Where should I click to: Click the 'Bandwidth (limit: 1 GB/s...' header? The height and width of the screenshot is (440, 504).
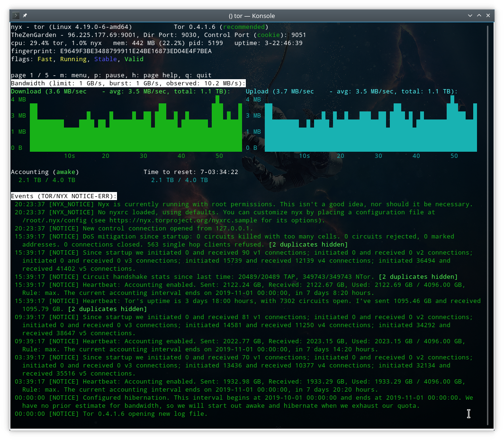(x=128, y=83)
